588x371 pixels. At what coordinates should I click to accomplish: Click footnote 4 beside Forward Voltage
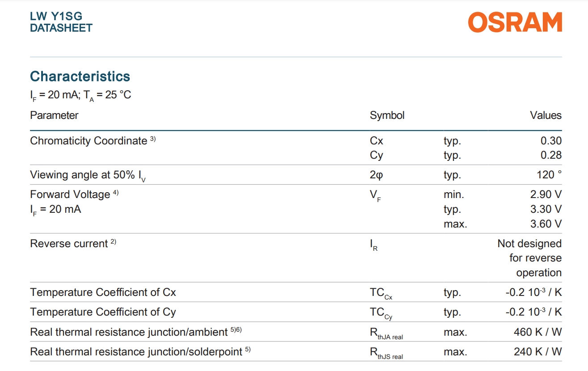[x=116, y=193]
